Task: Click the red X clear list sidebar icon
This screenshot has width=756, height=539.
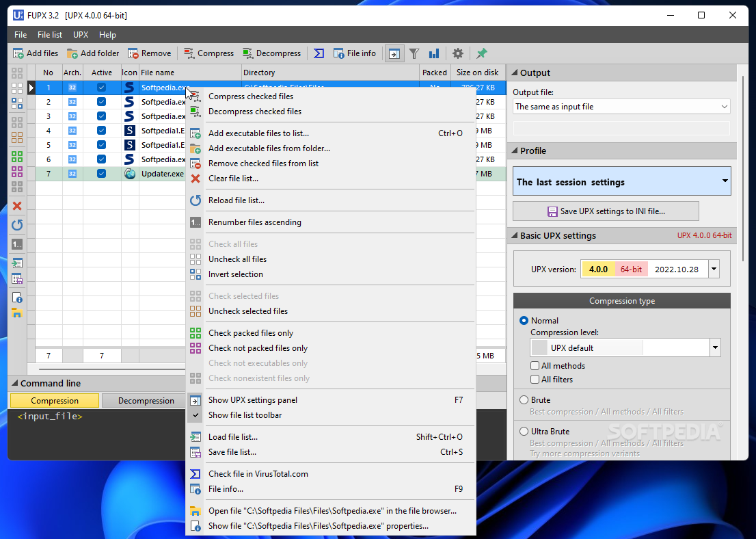Action: [x=17, y=206]
